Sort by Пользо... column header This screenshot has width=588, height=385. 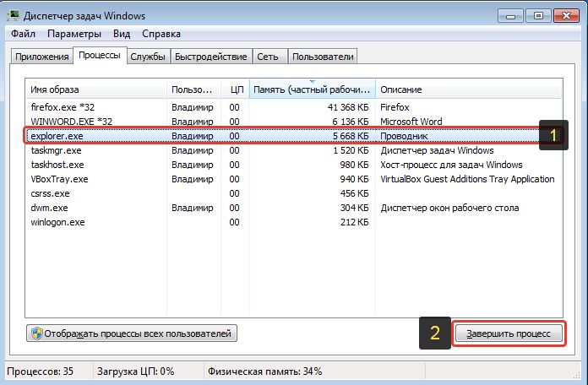pyautogui.click(x=193, y=89)
